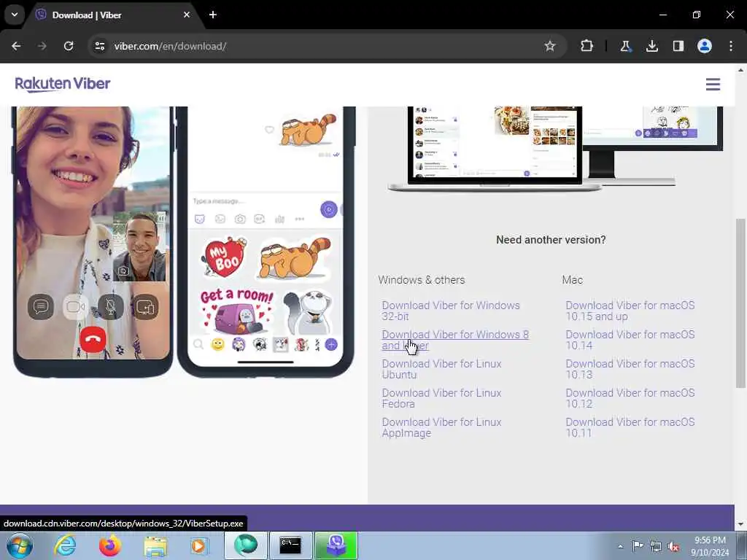Image resolution: width=747 pixels, height=560 pixels.
Task: Click the page vertical scrollbar thumb
Action: (x=740, y=303)
